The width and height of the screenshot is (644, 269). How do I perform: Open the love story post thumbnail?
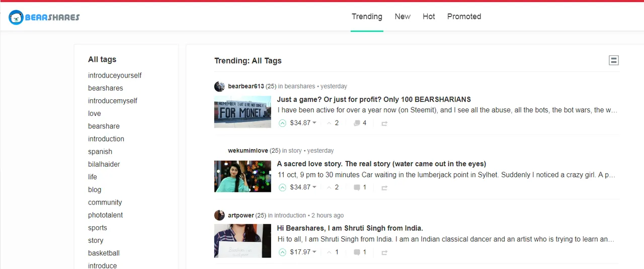click(x=243, y=176)
